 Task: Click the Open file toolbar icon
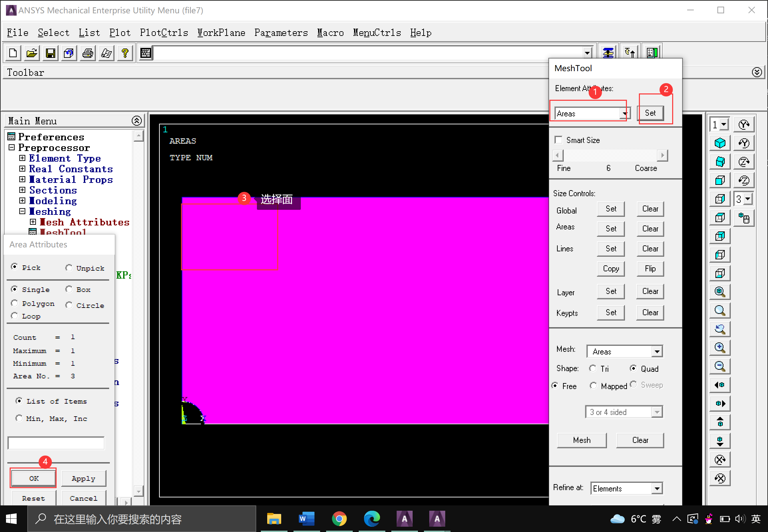pos(32,53)
